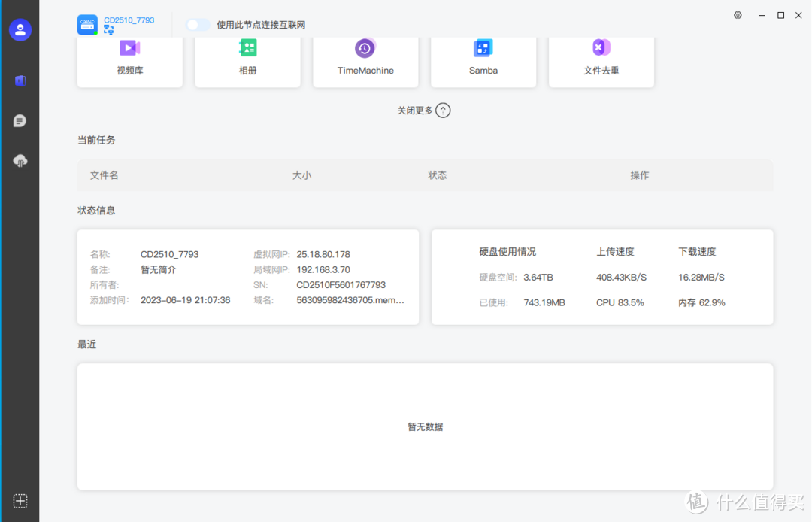The image size is (812, 522).
Task: Click the 当前任务 section heading
Action: (96, 140)
